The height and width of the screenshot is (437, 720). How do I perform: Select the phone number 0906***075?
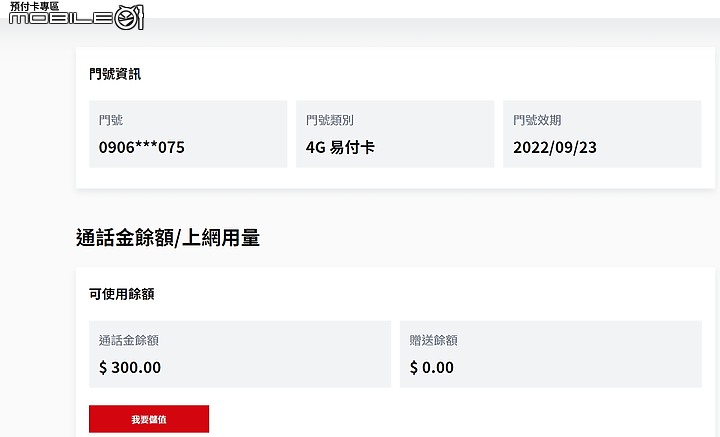point(141,147)
